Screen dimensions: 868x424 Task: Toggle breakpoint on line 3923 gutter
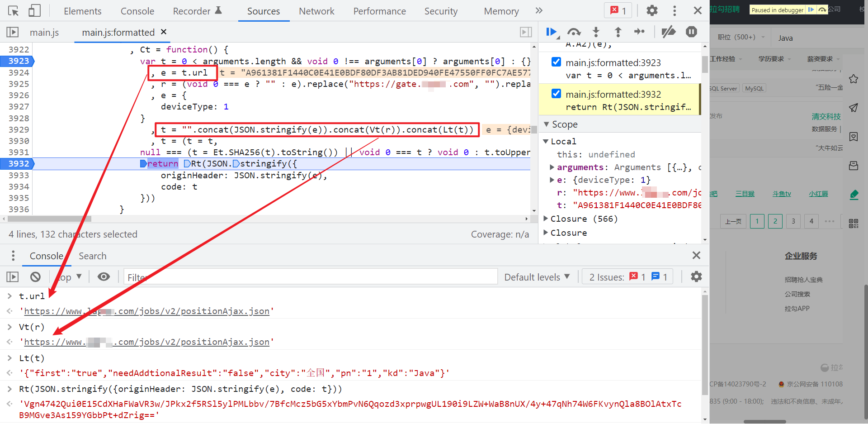coord(18,61)
